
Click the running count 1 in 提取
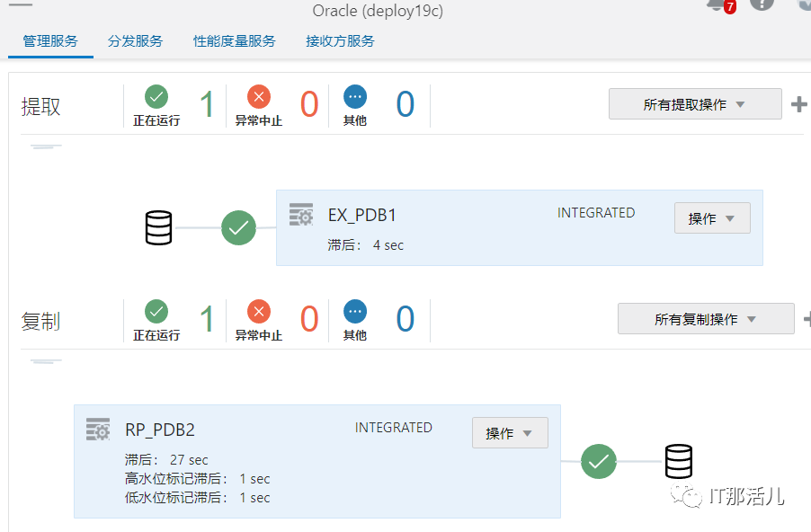[207, 104]
